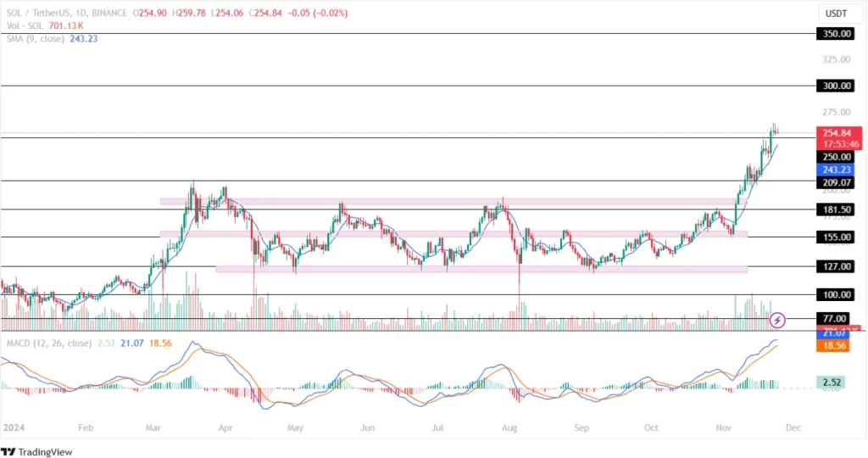Click the orange 18.56 MACD signal label
The image size is (868, 458).
click(x=832, y=345)
